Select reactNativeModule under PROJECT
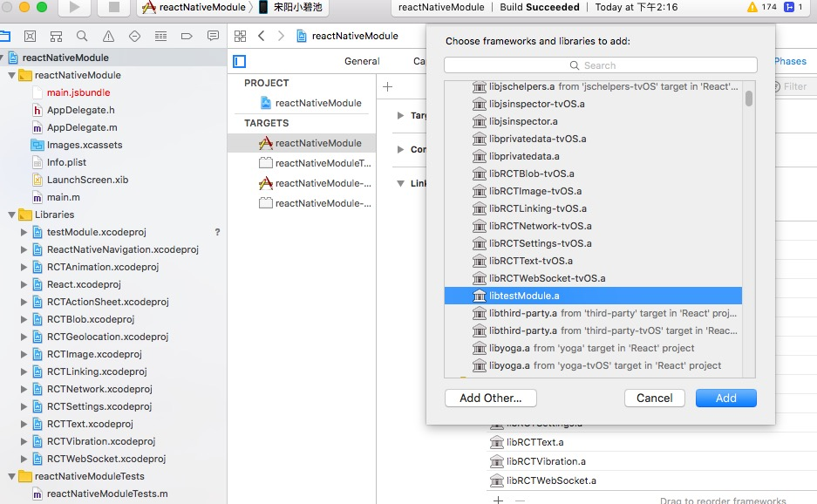The image size is (817, 504). [318, 103]
